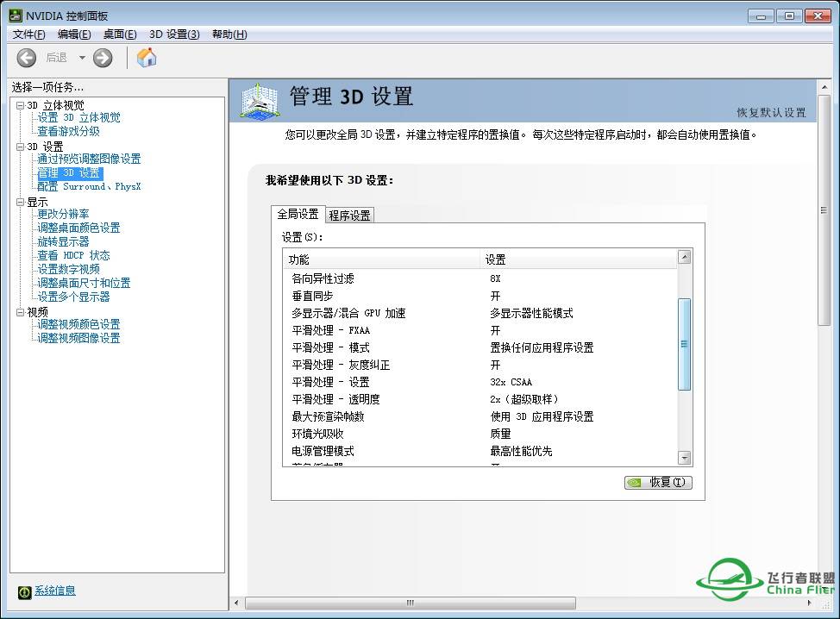
Task: Click the 恢复(T) button
Action: (x=658, y=483)
